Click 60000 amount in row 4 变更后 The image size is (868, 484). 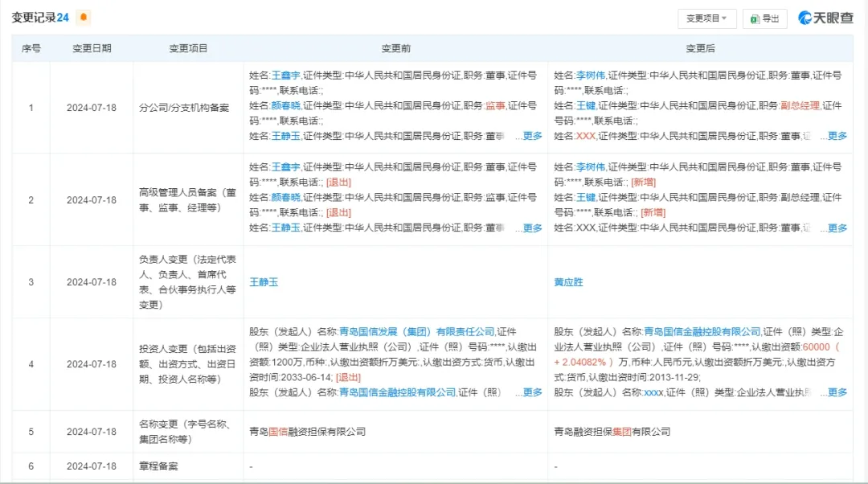[x=817, y=347]
